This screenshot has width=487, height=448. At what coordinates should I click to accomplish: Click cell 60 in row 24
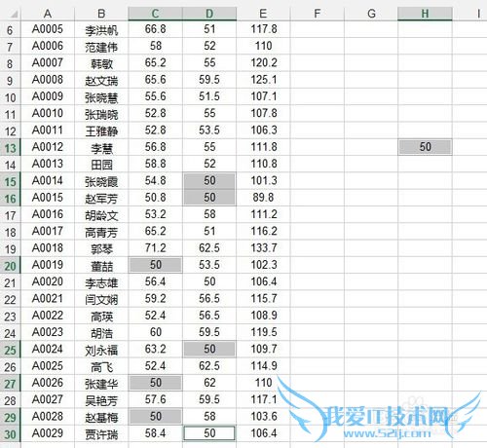click(x=156, y=332)
